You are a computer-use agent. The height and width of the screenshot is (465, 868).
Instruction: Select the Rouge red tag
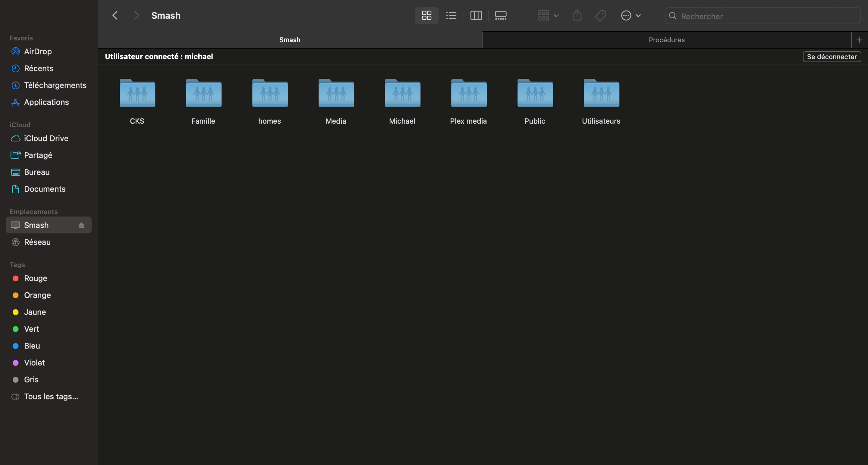pyautogui.click(x=35, y=279)
